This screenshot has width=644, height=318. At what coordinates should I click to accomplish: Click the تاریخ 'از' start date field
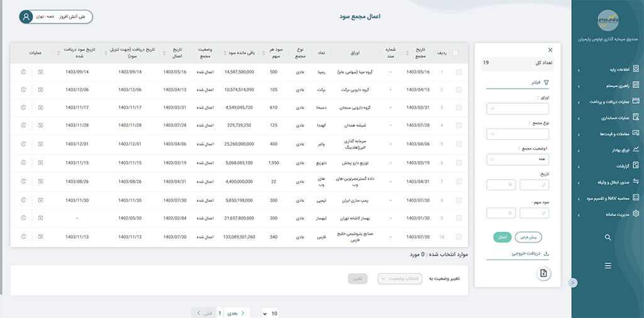pos(534,185)
